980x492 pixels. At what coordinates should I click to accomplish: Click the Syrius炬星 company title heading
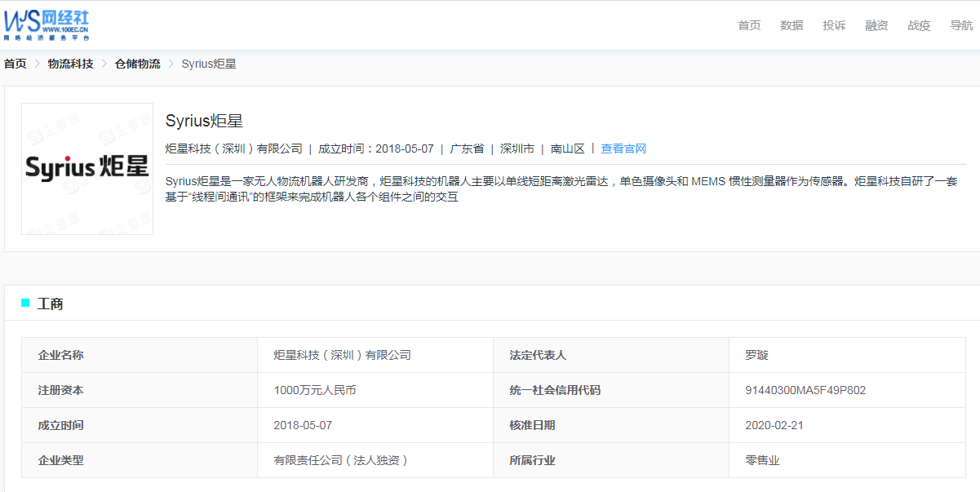click(x=204, y=121)
